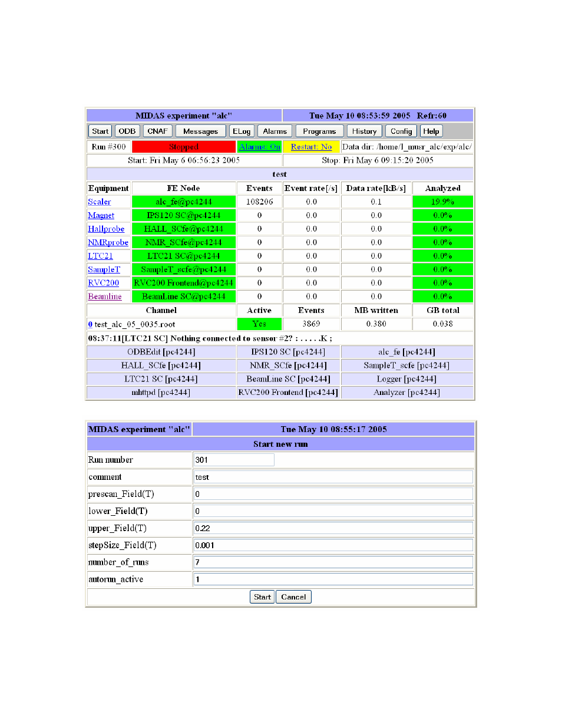Open the ELog page

click(242, 131)
